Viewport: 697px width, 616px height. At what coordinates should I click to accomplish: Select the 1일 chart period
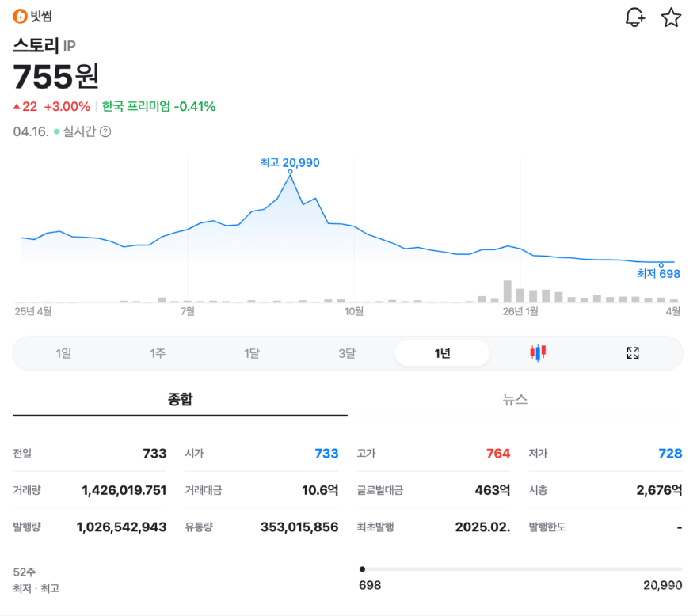[63, 353]
